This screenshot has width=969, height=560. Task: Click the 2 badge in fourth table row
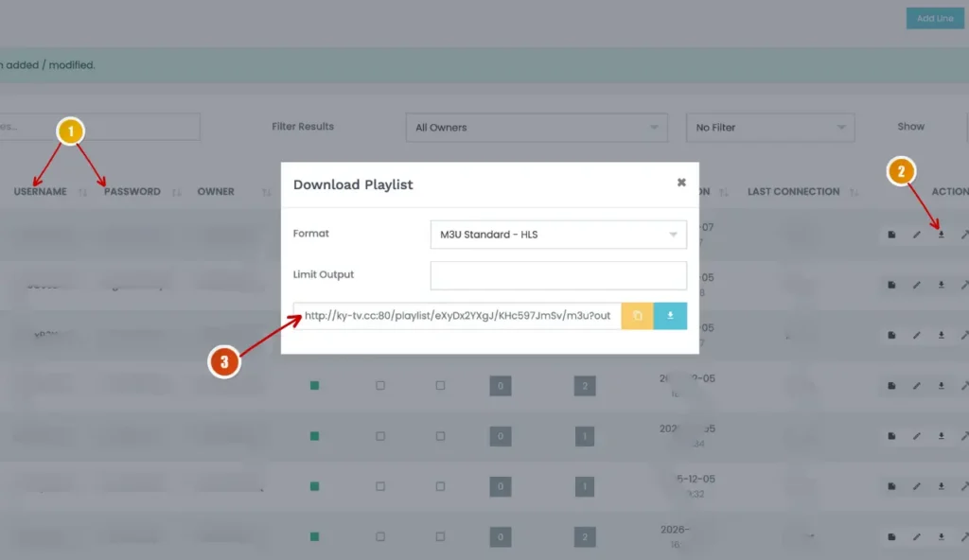pos(585,386)
